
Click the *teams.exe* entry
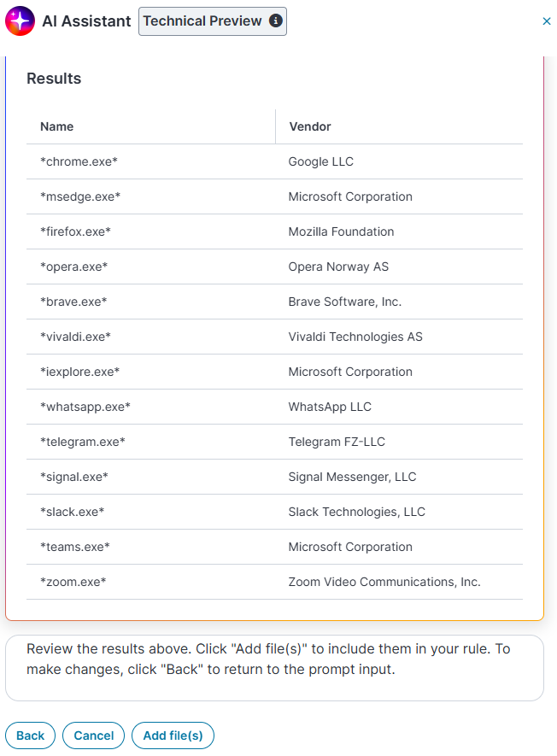(274, 547)
